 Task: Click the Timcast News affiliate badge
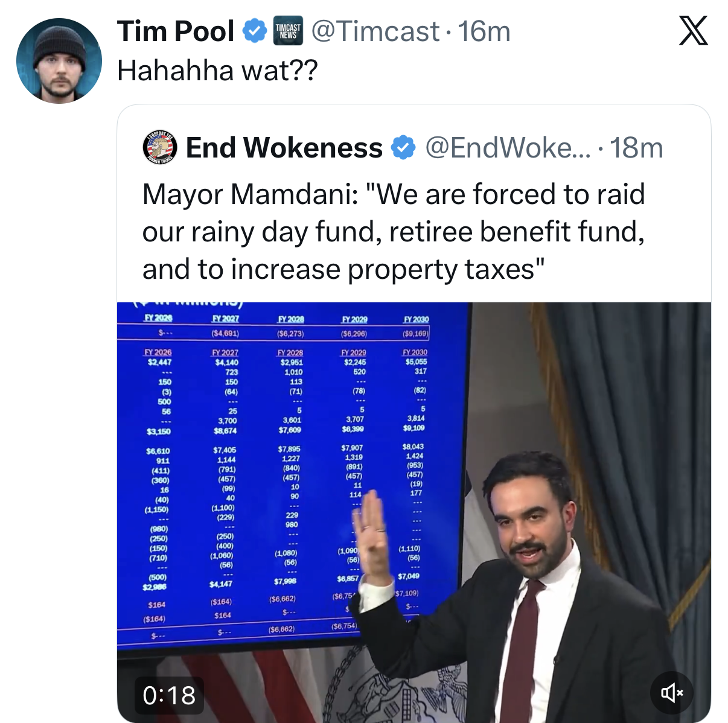288,31
